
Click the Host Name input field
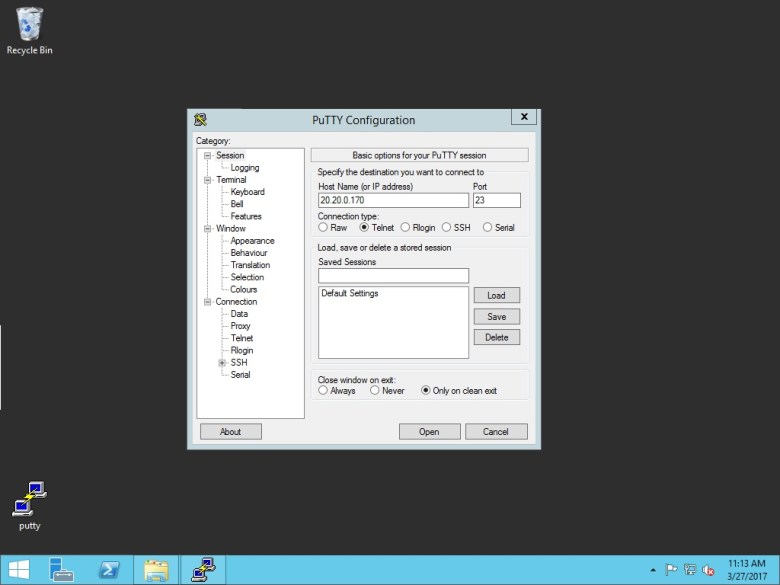[x=392, y=200]
